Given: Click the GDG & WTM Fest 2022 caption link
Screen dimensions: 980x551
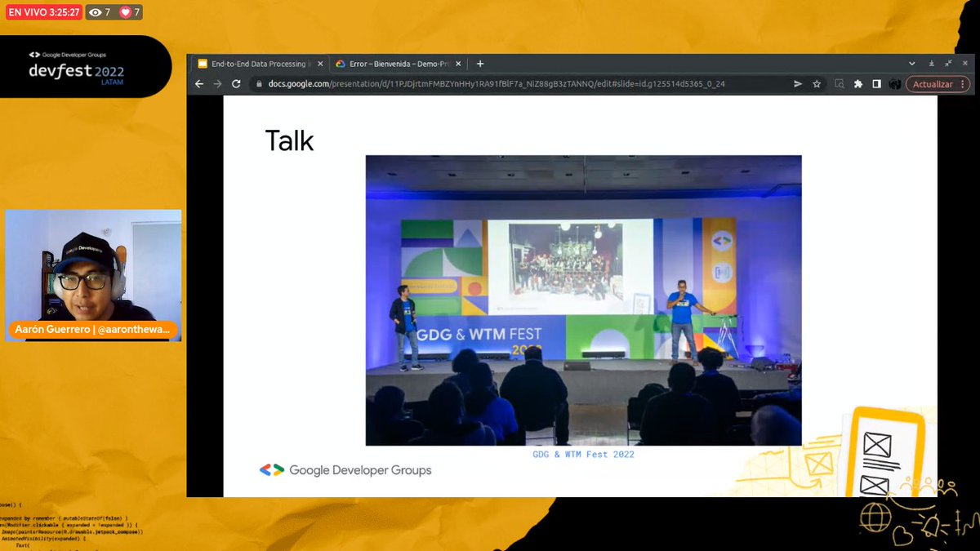Looking at the screenshot, I should tap(581, 454).
